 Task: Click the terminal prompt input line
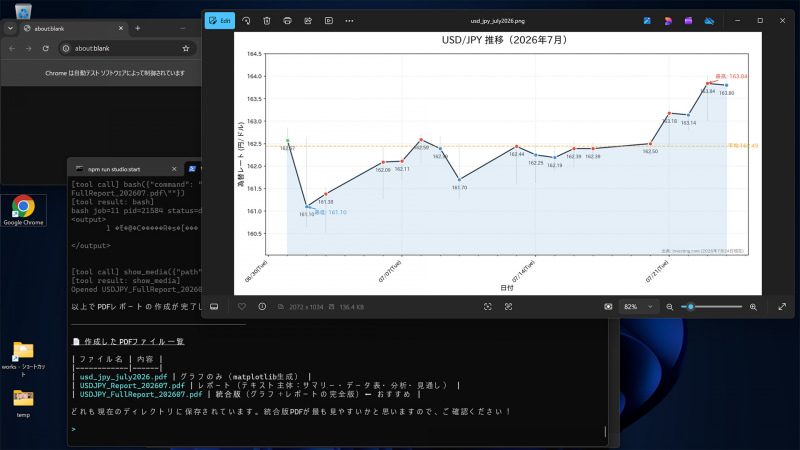337,429
